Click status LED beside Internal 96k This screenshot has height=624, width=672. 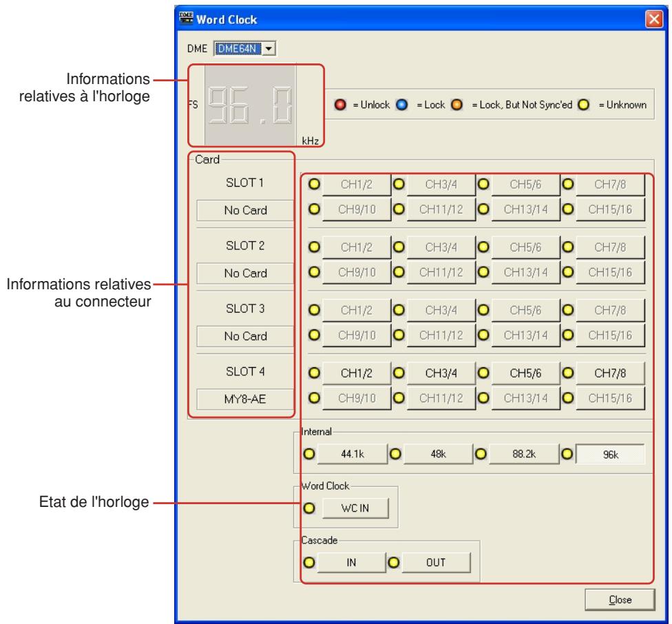coord(567,454)
